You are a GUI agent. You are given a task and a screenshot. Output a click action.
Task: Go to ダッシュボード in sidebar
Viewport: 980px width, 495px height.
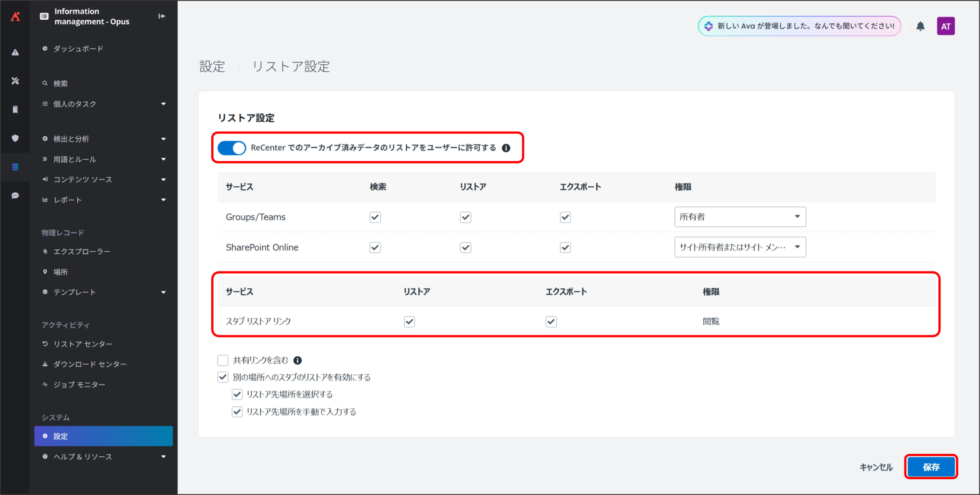78,49
